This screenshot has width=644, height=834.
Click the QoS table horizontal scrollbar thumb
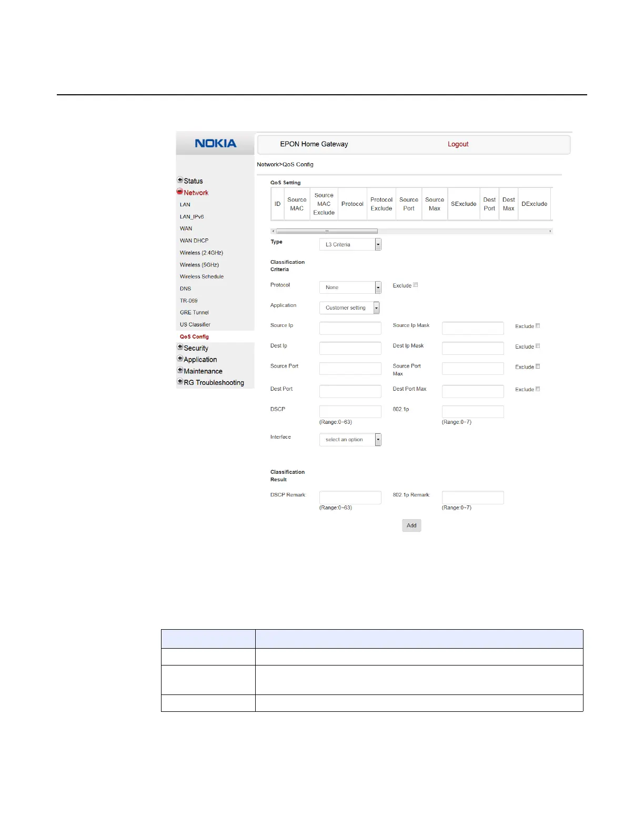click(x=327, y=231)
